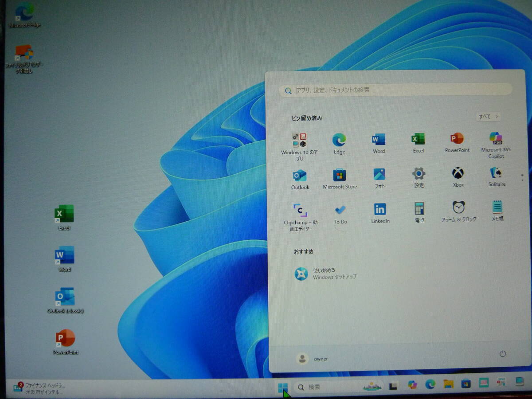Open Microsoft Store from the taskbar

465,383
